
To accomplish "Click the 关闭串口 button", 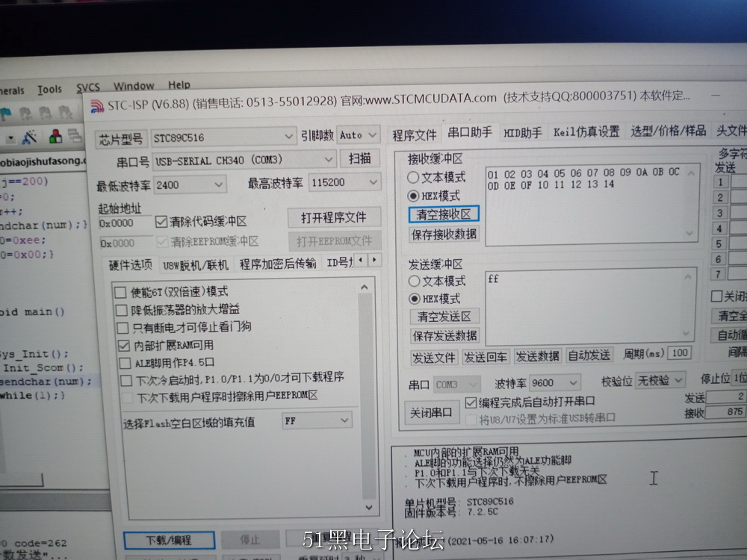I will [431, 413].
